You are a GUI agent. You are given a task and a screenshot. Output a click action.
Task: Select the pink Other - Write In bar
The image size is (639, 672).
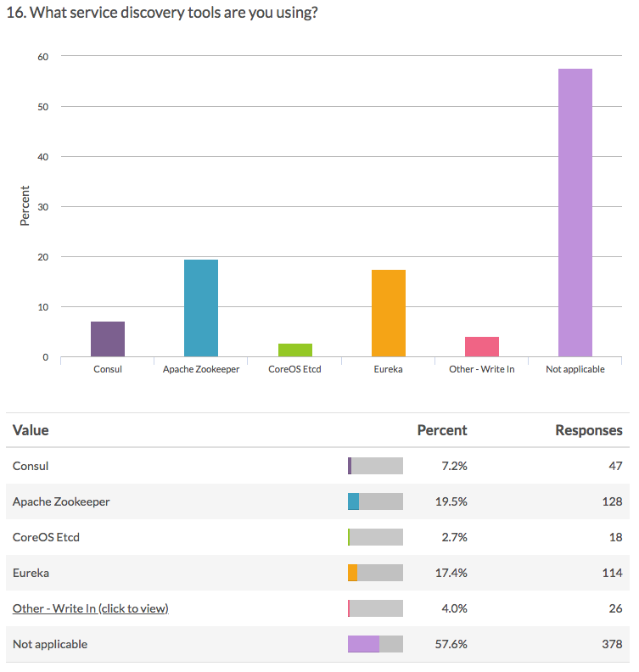point(482,347)
